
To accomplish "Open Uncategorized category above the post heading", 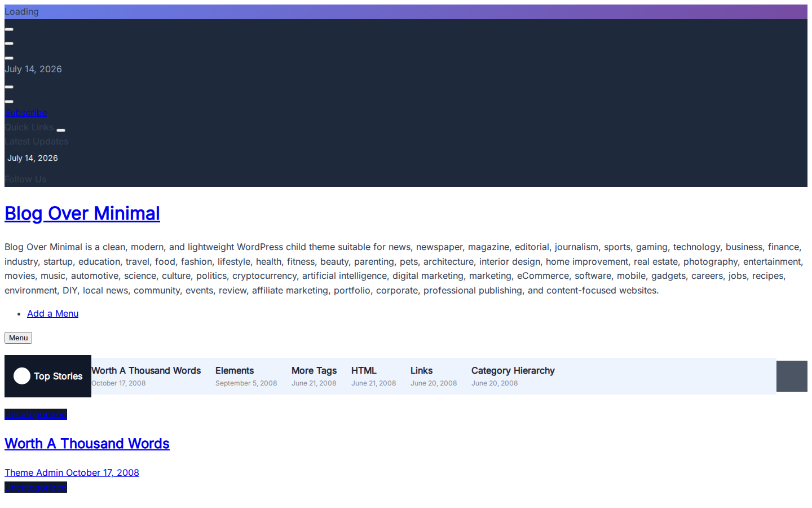I will click(x=36, y=414).
